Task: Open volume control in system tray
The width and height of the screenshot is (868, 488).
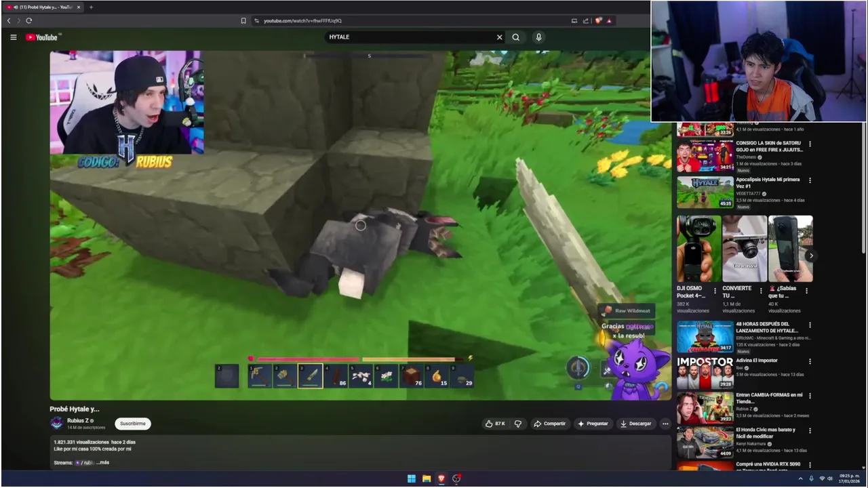Action: pyautogui.click(x=829, y=479)
